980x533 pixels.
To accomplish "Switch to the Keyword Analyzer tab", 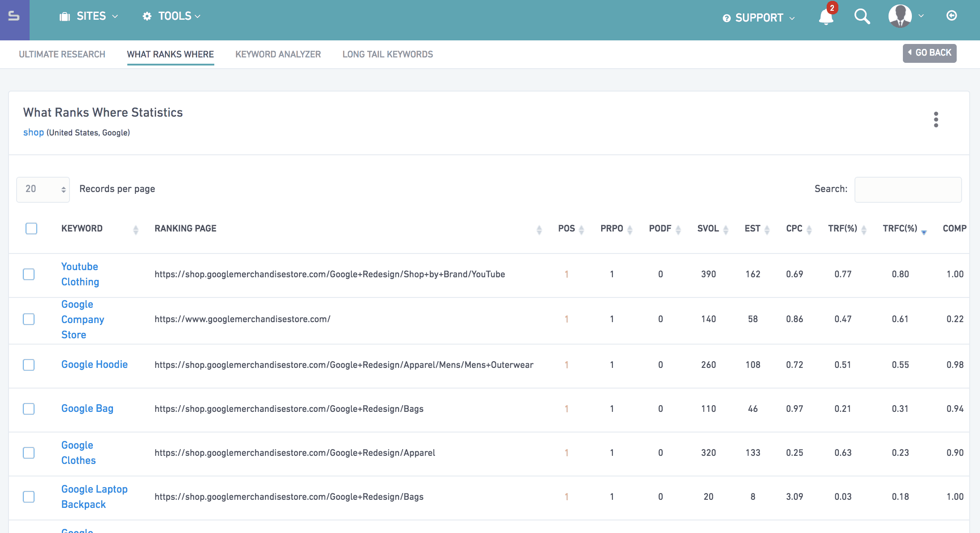I will point(278,54).
